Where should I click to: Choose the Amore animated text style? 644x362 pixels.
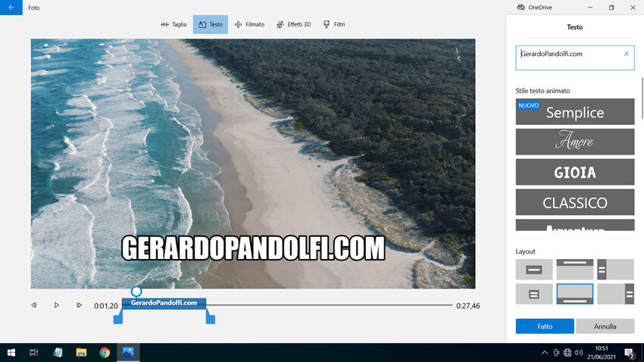coord(575,142)
